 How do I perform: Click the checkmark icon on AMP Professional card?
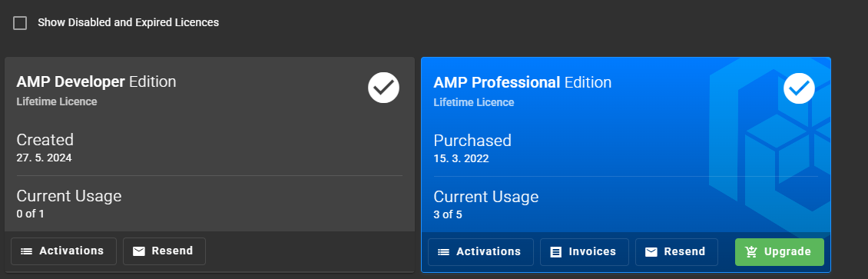point(800,88)
